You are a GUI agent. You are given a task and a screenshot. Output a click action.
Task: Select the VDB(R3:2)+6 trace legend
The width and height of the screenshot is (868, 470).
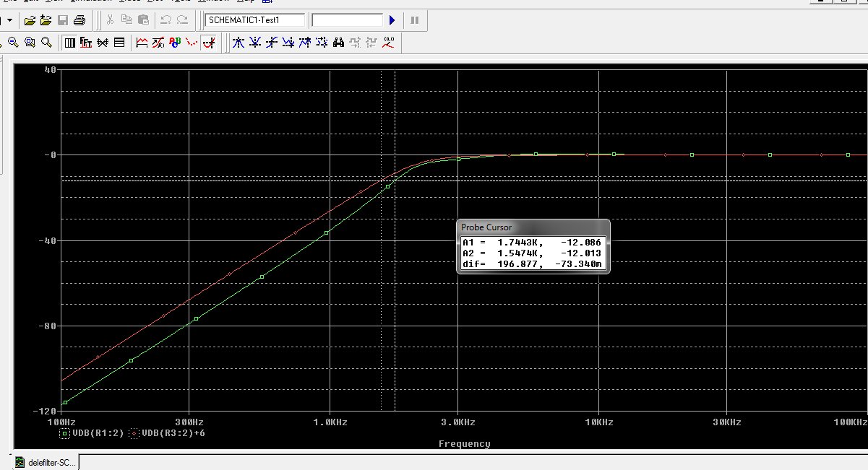(x=173, y=434)
